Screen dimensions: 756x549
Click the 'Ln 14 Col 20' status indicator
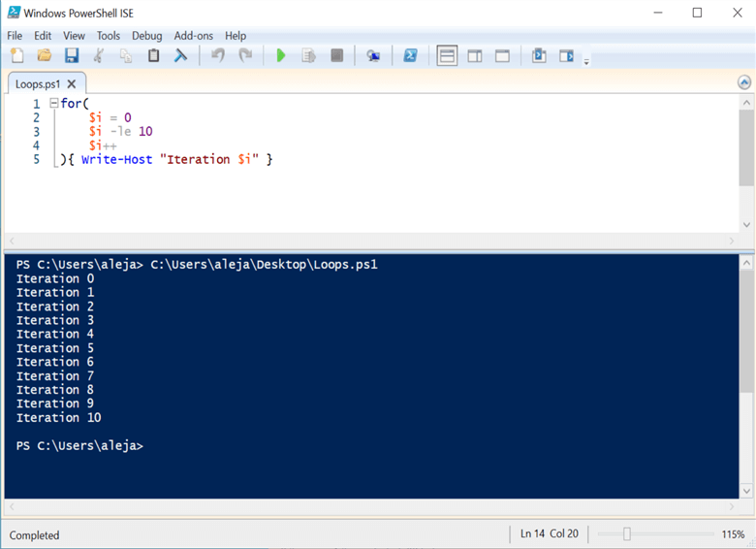pos(550,533)
